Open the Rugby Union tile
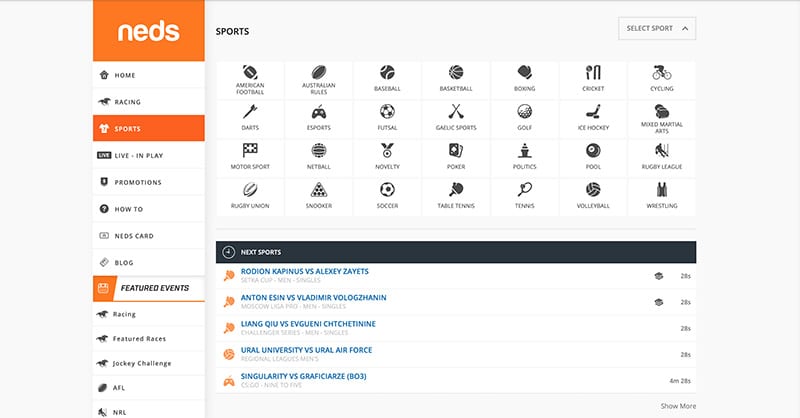This screenshot has height=418, width=800. point(250,198)
